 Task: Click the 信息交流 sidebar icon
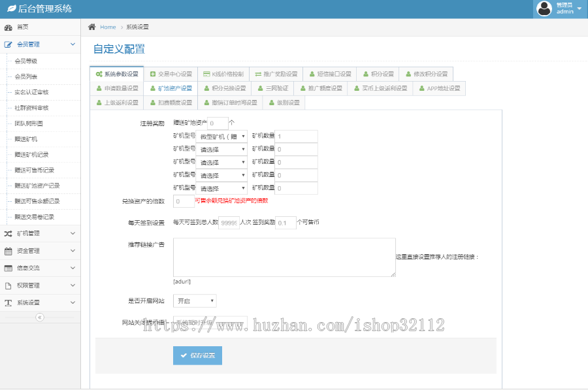8,268
